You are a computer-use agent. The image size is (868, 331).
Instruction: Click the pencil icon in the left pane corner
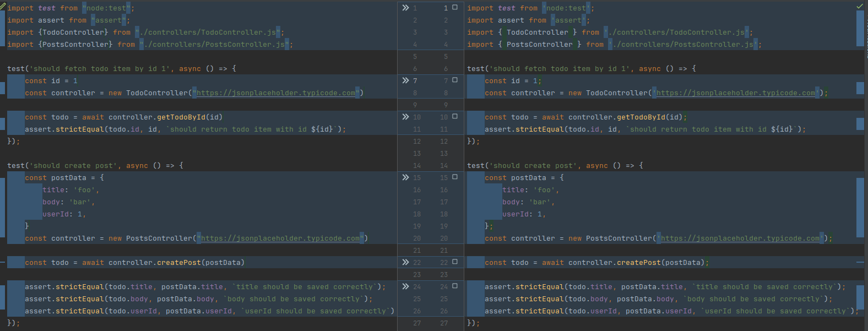(x=3, y=6)
